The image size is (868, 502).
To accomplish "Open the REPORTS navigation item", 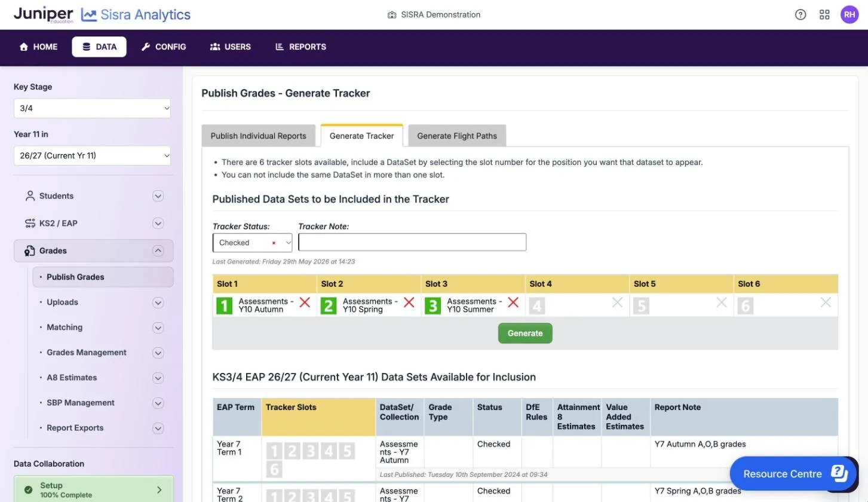I will [x=300, y=47].
